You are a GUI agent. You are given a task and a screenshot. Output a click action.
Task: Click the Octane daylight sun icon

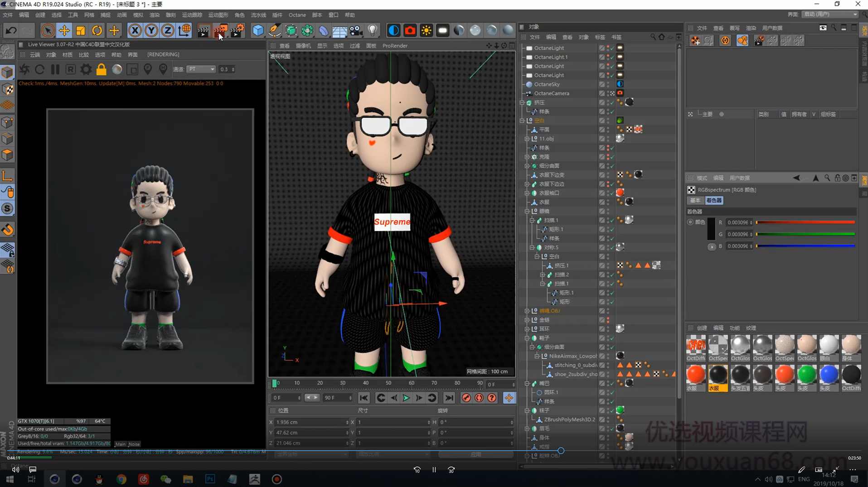pyautogui.click(x=427, y=30)
